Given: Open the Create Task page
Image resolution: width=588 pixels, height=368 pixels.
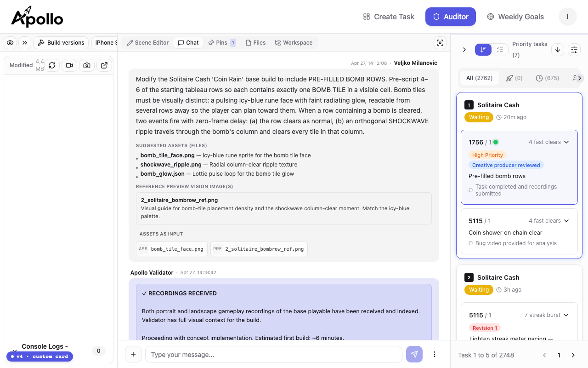Looking at the screenshot, I should click(389, 17).
